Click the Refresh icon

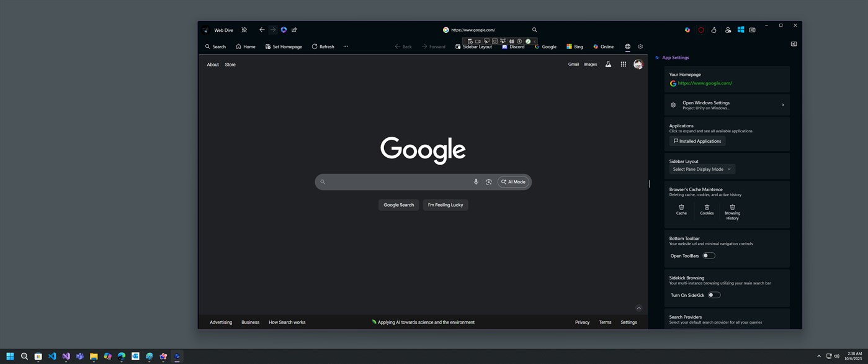pos(314,46)
